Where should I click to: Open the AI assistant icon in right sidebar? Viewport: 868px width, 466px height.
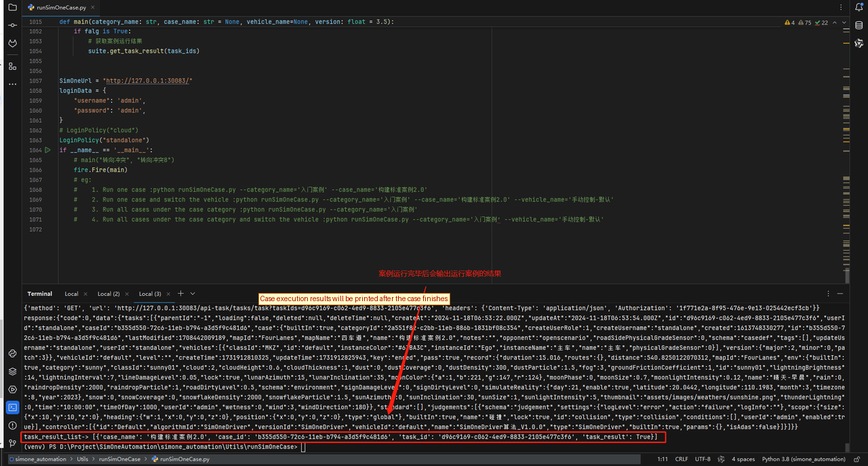pos(859,43)
